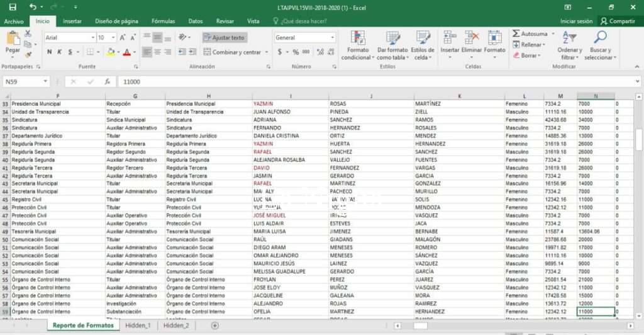Click the insert function fx icon
The width and height of the screenshot is (644, 335).
tap(108, 82)
